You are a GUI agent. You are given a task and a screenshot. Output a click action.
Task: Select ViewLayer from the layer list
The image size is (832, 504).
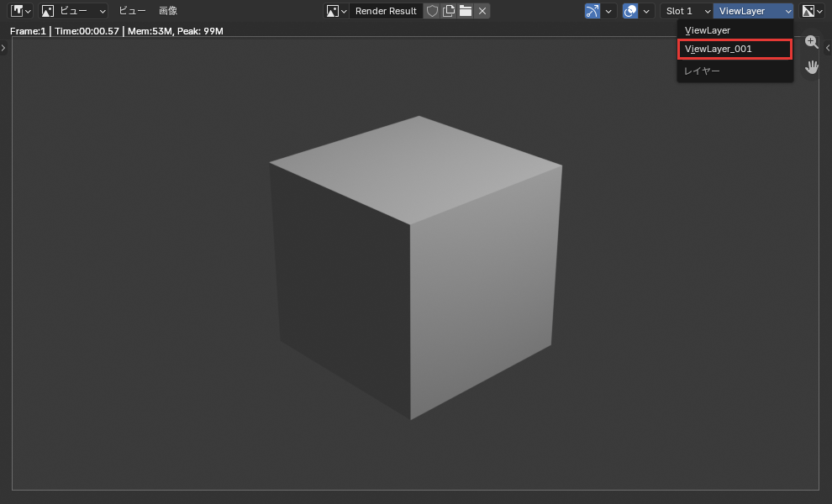tap(735, 30)
